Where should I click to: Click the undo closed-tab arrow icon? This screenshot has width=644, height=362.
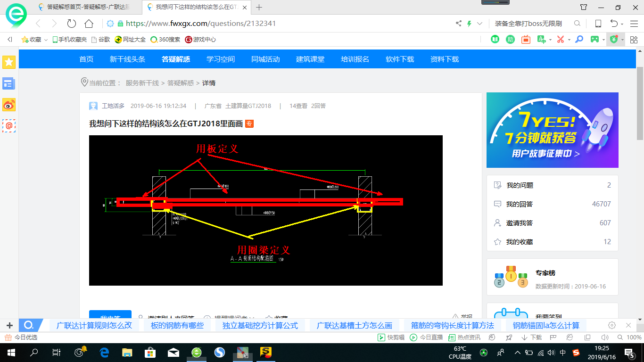coord(614,23)
